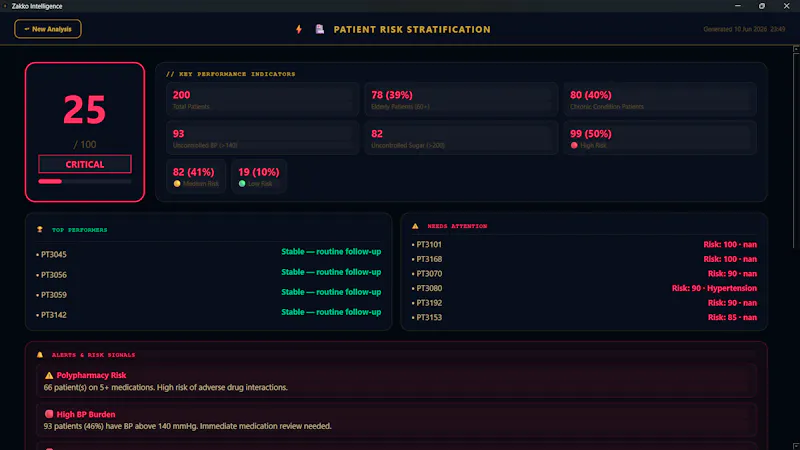Click the trophy icon next to Top Performers
This screenshot has width=800, height=450.
pyautogui.click(x=40, y=230)
